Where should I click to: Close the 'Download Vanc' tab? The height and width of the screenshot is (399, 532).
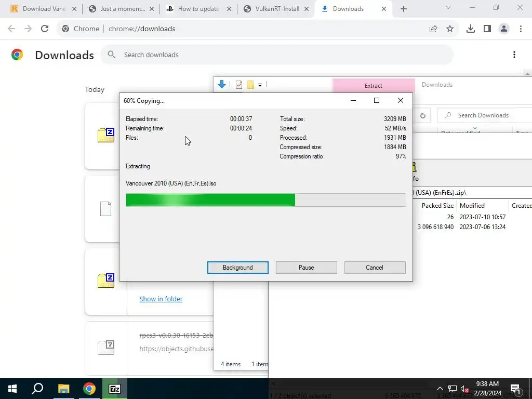74,9
